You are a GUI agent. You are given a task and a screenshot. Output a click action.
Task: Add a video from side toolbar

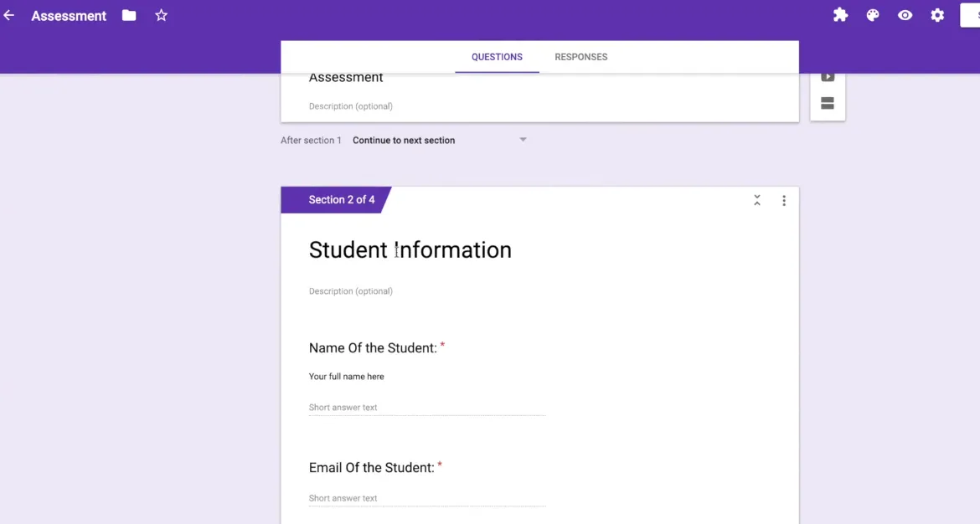click(x=828, y=78)
